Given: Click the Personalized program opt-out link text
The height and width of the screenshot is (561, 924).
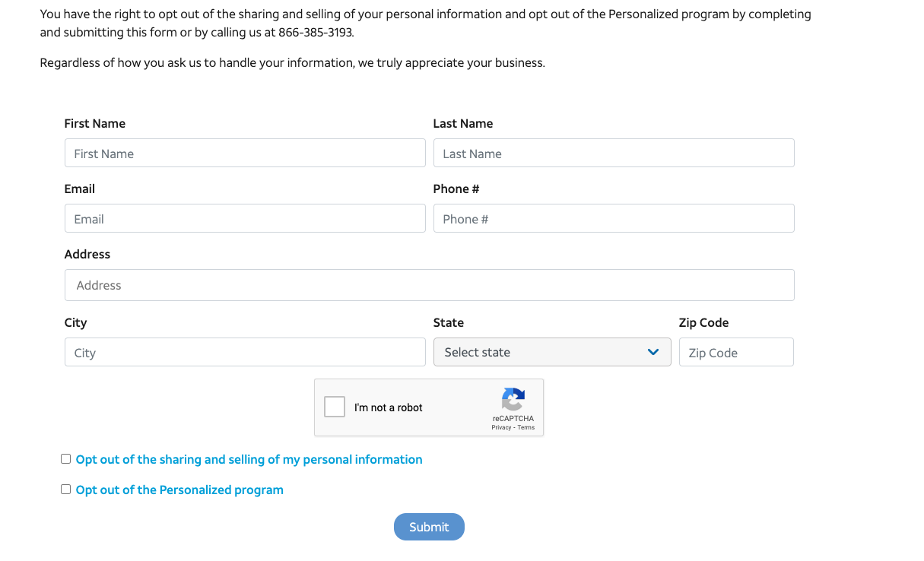Looking at the screenshot, I should click(179, 490).
